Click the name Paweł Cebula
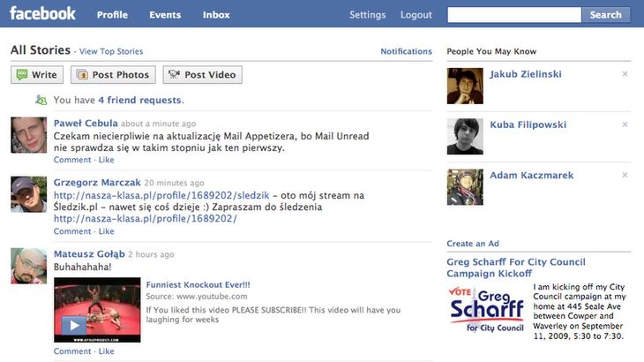Viewport: 644px width, 362px height. (86, 124)
